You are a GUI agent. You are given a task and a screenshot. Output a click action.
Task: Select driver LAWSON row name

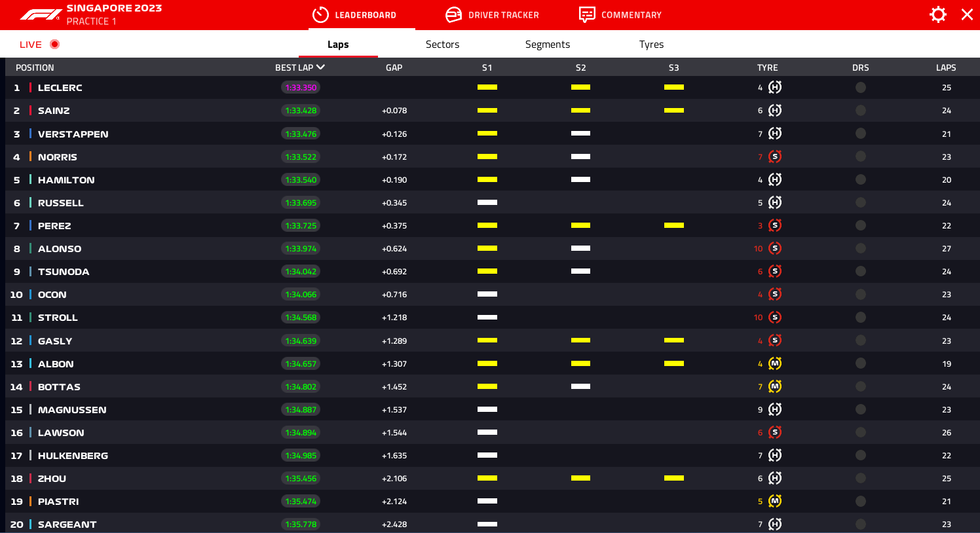click(61, 433)
